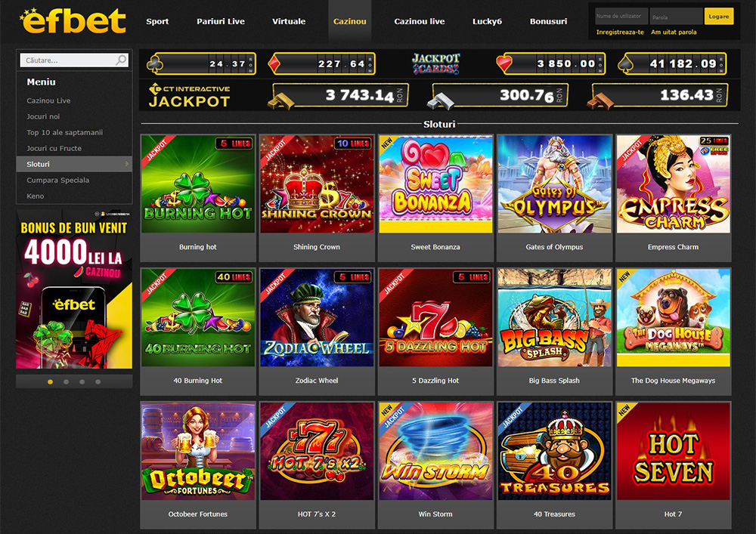
Task: Click the Inregistreaza-te link
Action: pos(620,32)
